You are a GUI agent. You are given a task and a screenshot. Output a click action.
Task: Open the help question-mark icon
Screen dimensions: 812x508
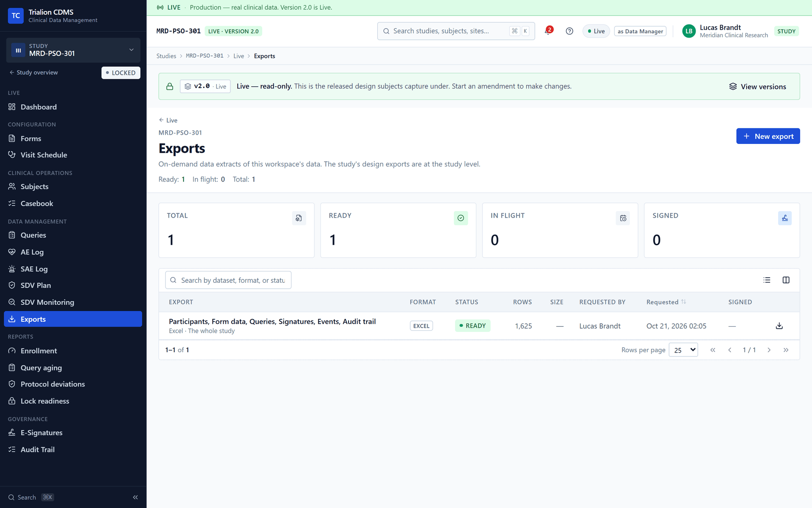click(x=569, y=31)
